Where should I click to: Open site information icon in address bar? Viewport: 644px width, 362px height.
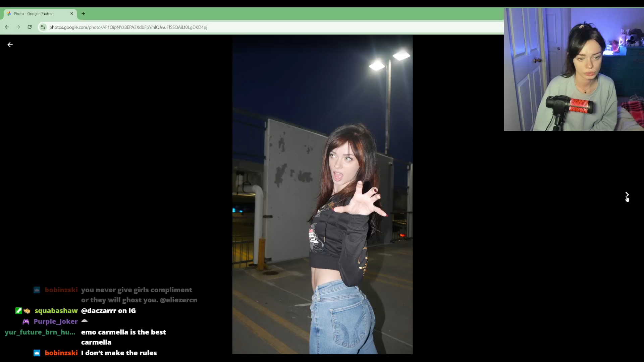pos(43,27)
